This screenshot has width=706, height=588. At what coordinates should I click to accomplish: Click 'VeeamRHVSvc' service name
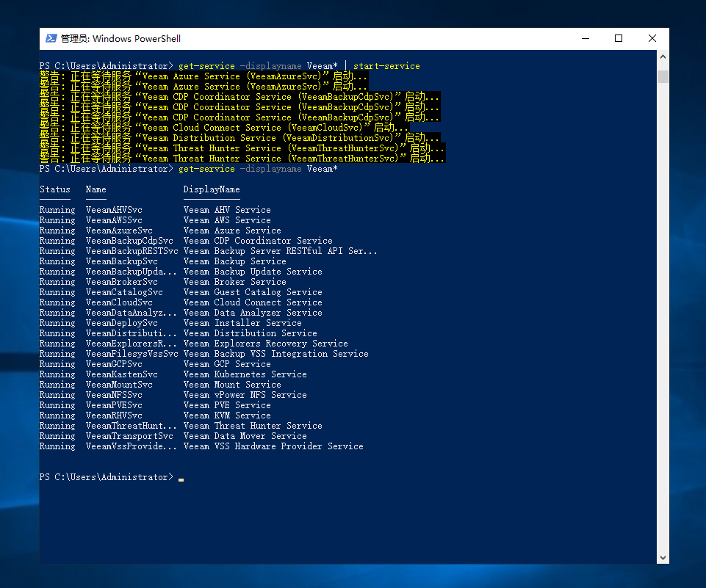click(114, 415)
